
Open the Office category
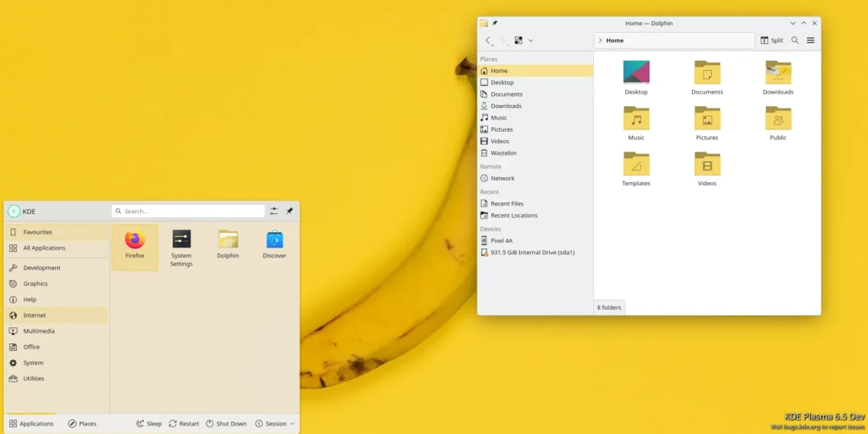click(x=56, y=346)
